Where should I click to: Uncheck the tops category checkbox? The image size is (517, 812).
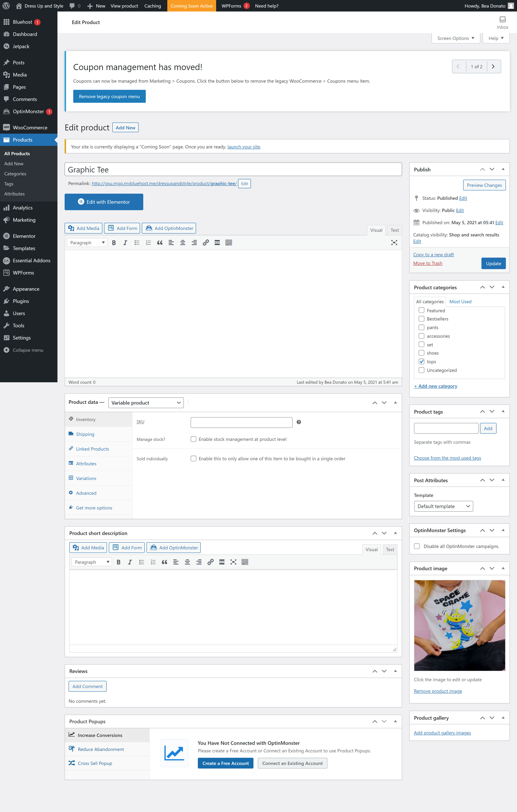421,361
